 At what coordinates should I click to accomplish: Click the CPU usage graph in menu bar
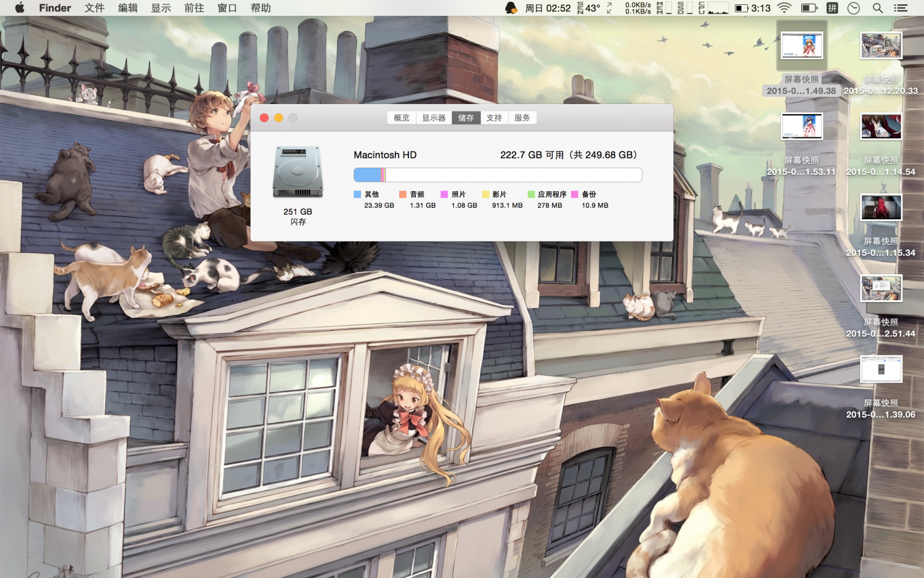click(x=713, y=8)
